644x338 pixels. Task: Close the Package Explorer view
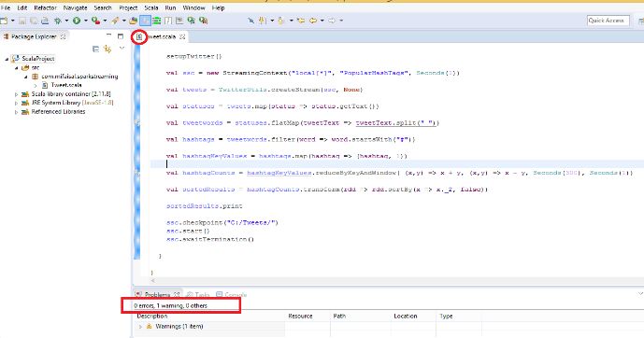point(63,36)
